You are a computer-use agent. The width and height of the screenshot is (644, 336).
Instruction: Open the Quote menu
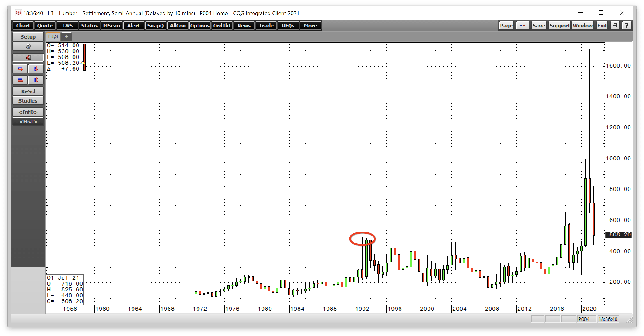pyautogui.click(x=45, y=25)
